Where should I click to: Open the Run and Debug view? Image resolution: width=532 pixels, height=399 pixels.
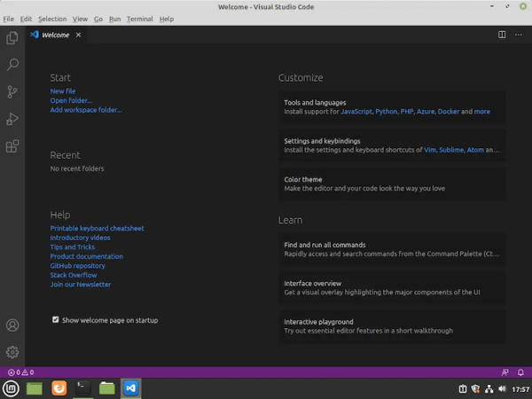(x=12, y=119)
